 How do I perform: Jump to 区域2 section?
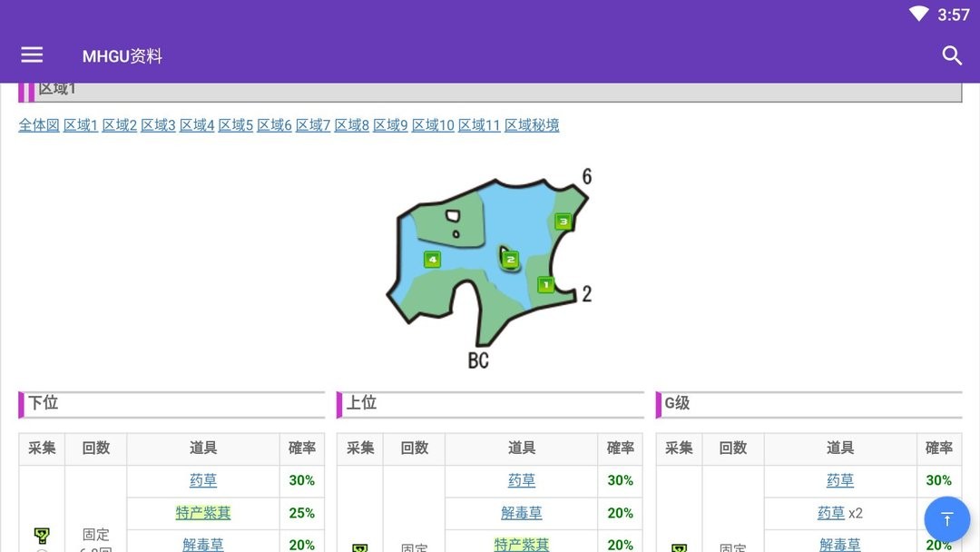click(119, 125)
